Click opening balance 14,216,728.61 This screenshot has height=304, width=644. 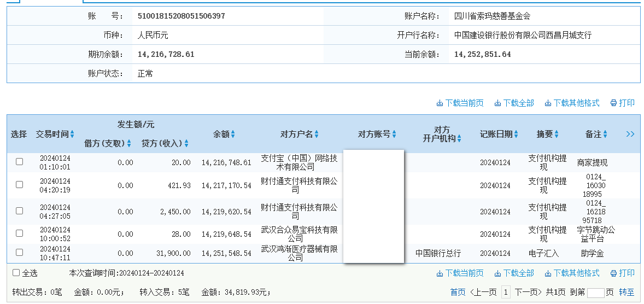tap(166, 54)
